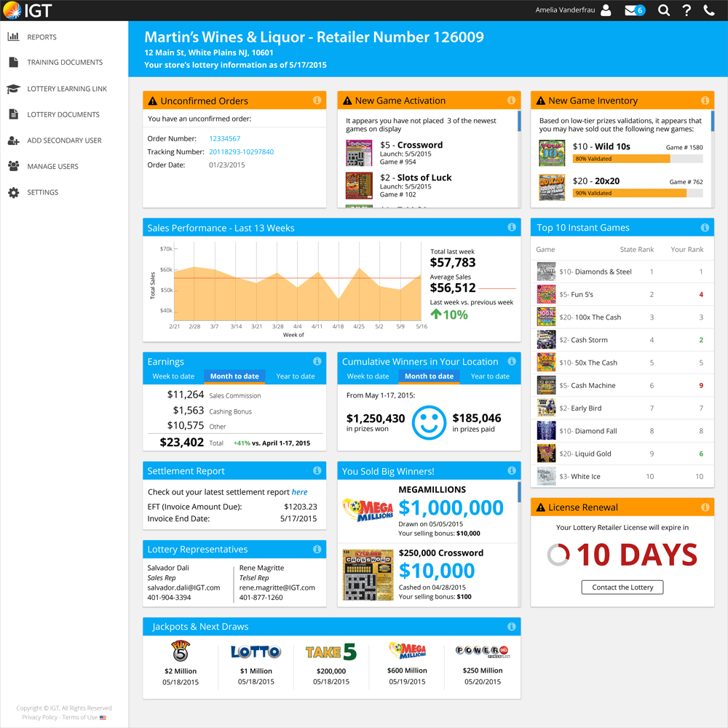
Task: Click the search magnifier icon
Action: pos(663,10)
